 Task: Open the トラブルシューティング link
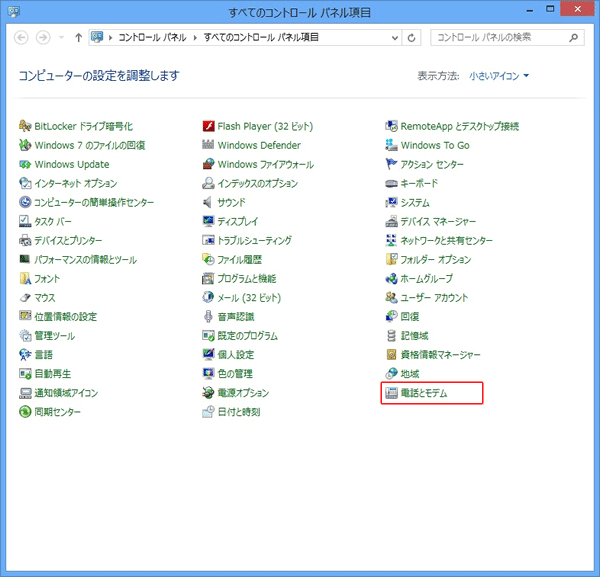click(254, 240)
